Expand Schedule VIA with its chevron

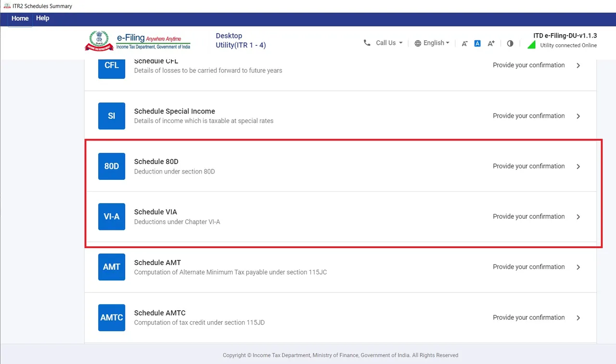click(578, 217)
